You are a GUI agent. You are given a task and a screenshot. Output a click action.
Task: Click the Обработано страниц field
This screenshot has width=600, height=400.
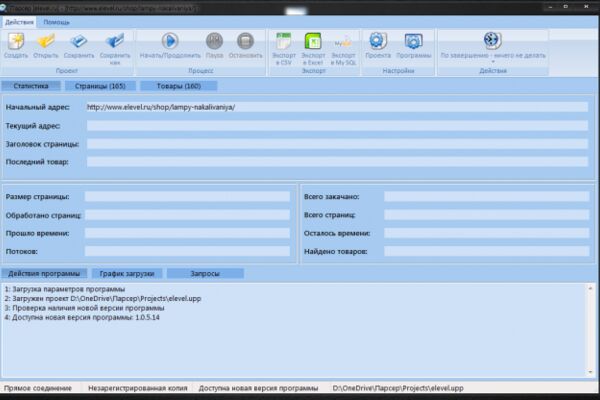187,215
